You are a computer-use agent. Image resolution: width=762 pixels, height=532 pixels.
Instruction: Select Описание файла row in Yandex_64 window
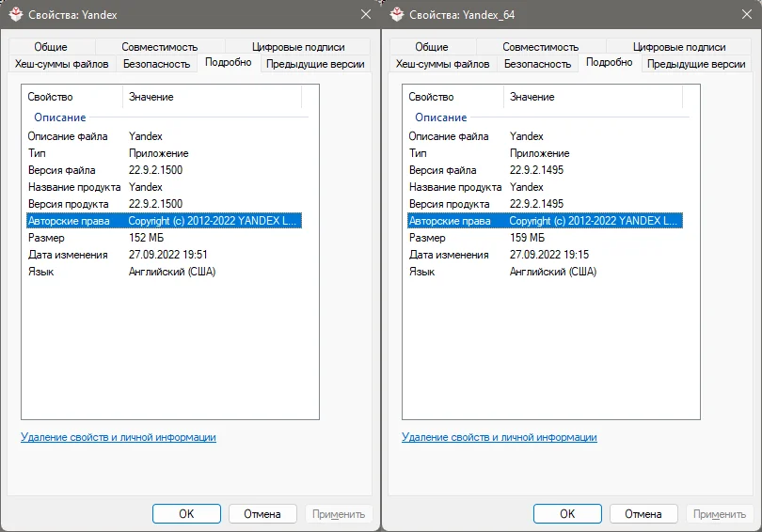click(x=546, y=136)
